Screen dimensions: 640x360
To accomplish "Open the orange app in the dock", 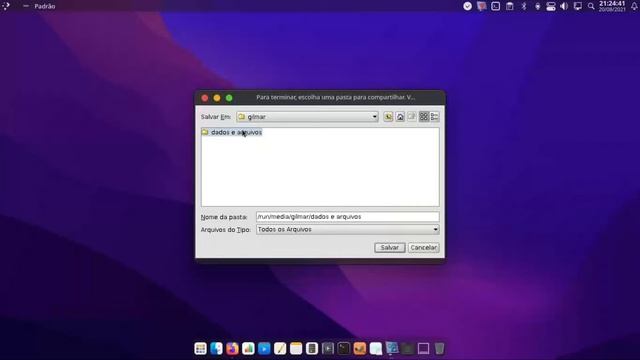I will [360, 349].
